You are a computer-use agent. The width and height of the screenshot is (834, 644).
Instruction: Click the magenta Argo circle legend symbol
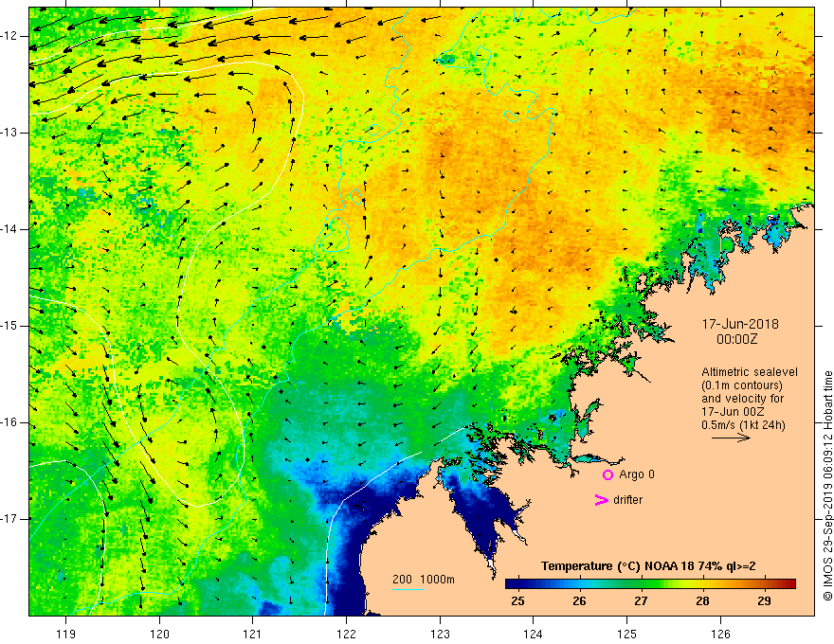point(607,474)
